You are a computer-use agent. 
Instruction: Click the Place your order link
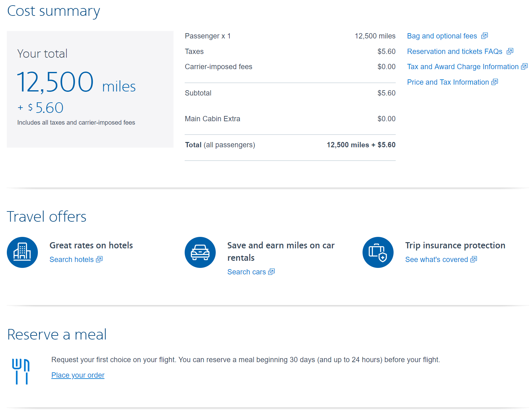point(78,375)
